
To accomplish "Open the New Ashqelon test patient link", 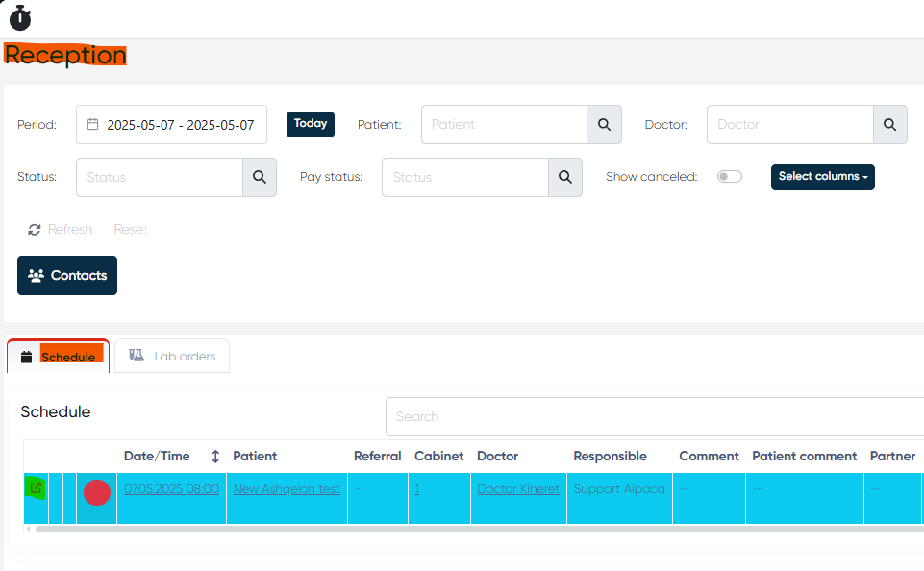I will point(287,489).
